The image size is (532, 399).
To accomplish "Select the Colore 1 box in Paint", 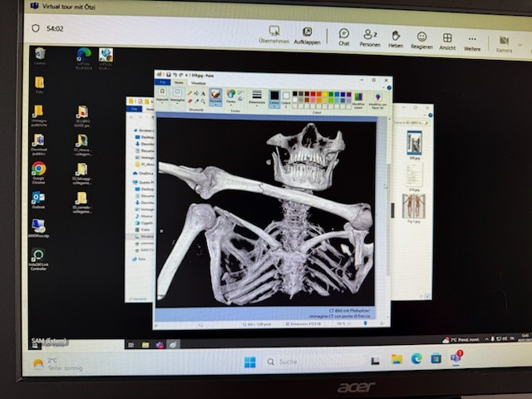I will click(274, 98).
